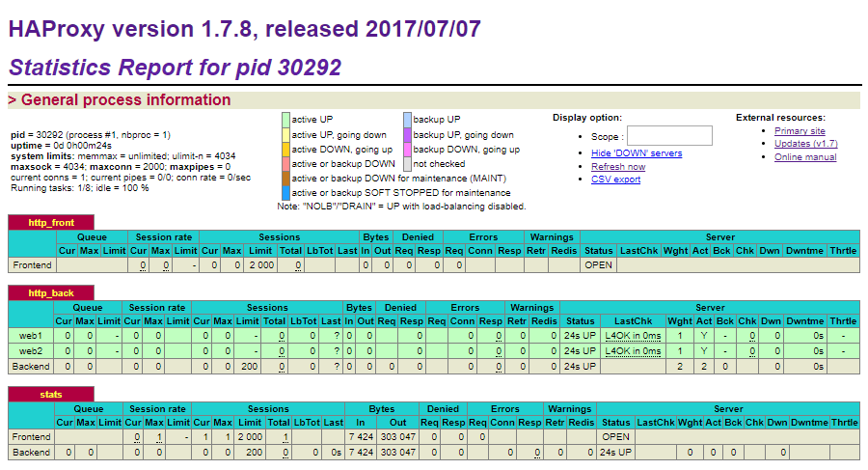Click the http_front Frontend row label
The height and width of the screenshot is (470, 868).
[x=32, y=265]
